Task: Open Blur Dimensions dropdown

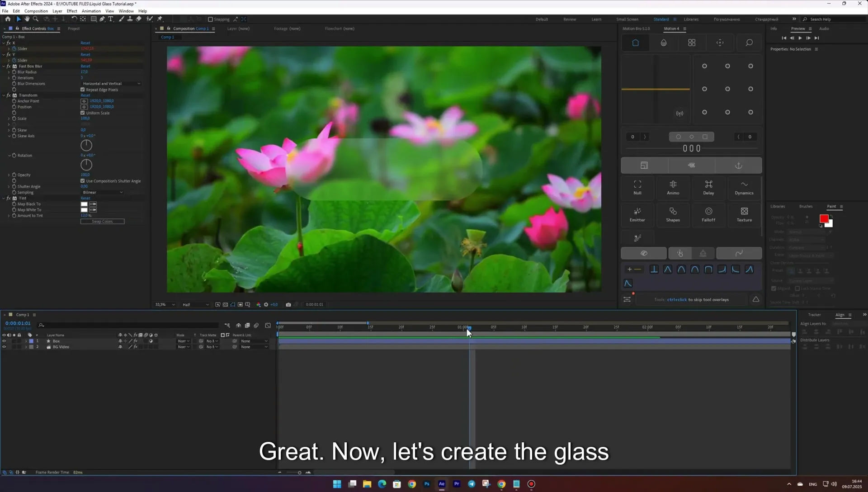Action: [x=111, y=84]
